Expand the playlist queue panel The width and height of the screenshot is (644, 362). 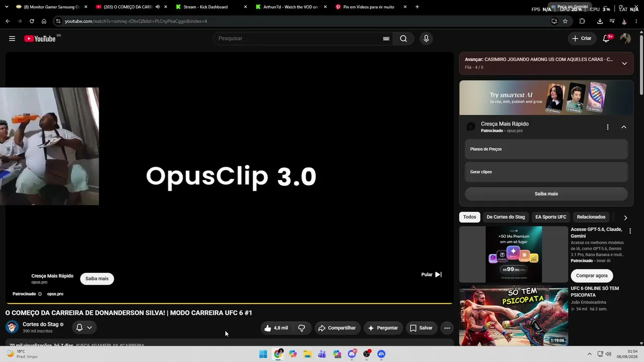[624, 63]
